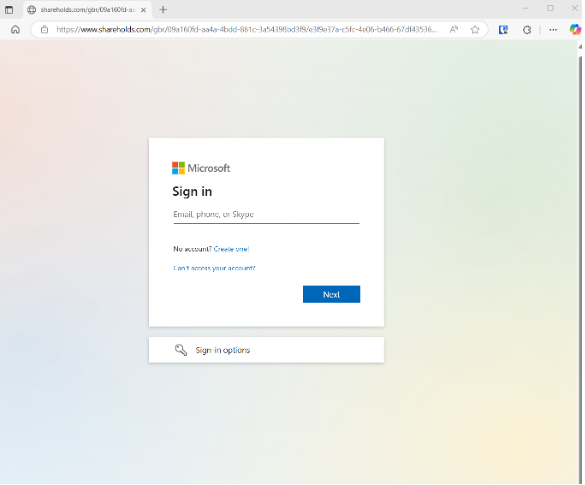Open Can't access your account link
Screen dimensions: 585x485
click(x=214, y=268)
